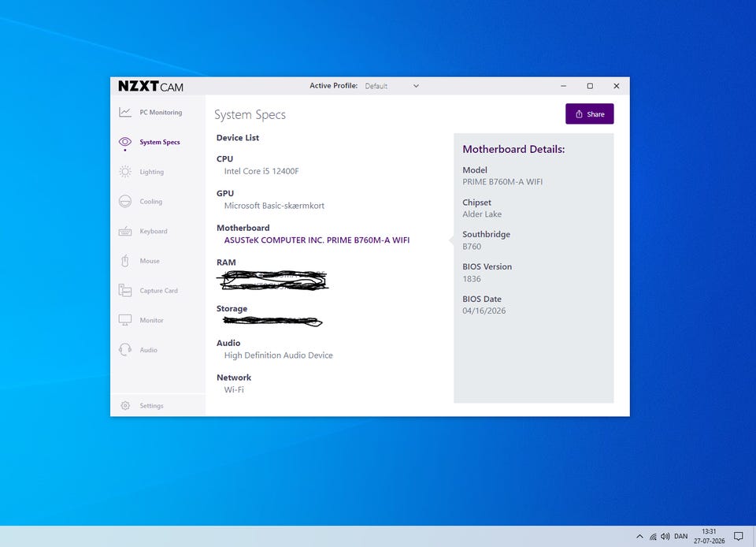The height and width of the screenshot is (547, 756).
Task: Click the Audio headset icon
Action: coord(125,350)
